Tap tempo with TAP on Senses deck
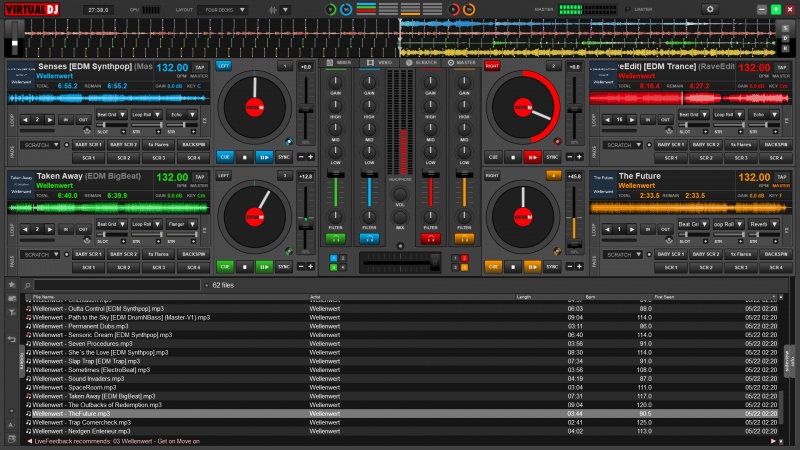This screenshot has width=800, height=450. click(199, 67)
